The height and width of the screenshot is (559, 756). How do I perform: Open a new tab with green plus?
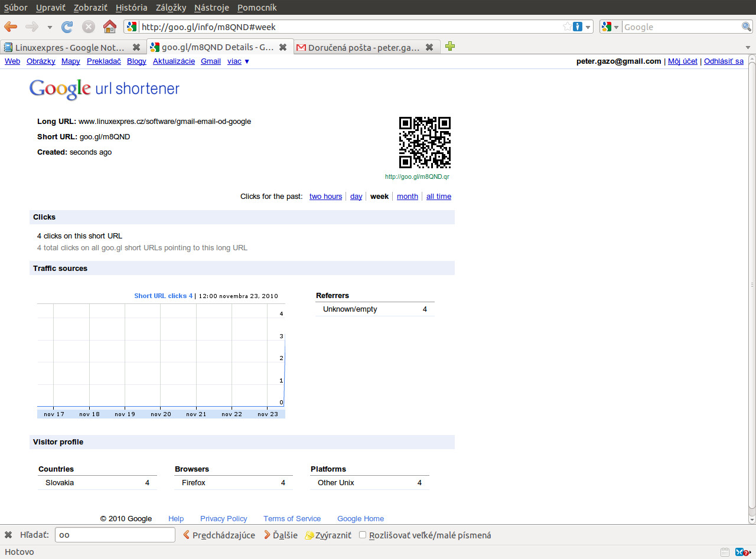click(450, 47)
